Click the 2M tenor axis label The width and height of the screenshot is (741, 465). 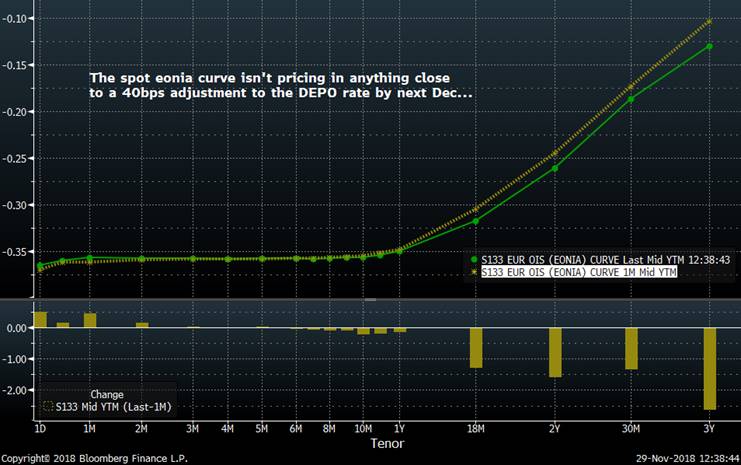click(141, 429)
